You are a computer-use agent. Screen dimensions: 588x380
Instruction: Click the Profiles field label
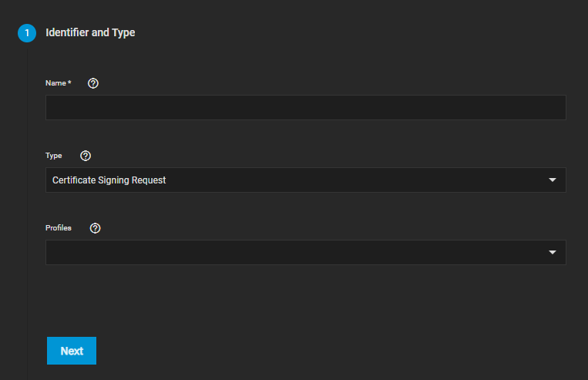tap(59, 228)
